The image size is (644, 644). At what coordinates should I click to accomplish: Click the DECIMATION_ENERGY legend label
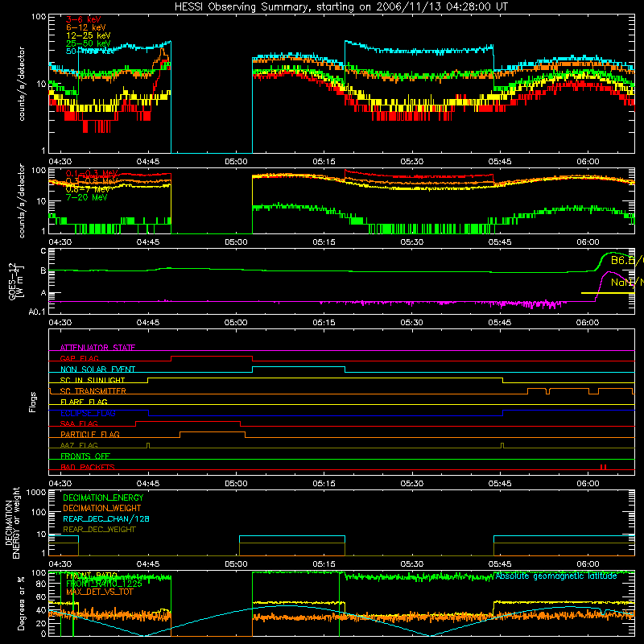(103, 497)
